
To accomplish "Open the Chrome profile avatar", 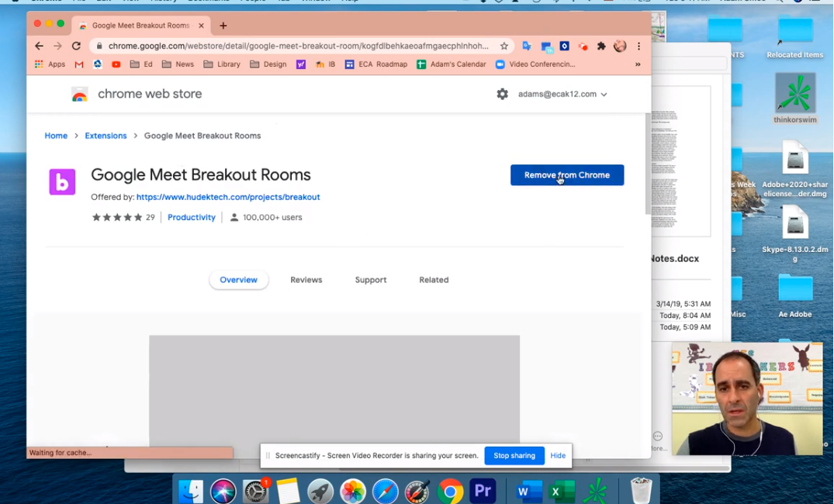I will coord(620,47).
